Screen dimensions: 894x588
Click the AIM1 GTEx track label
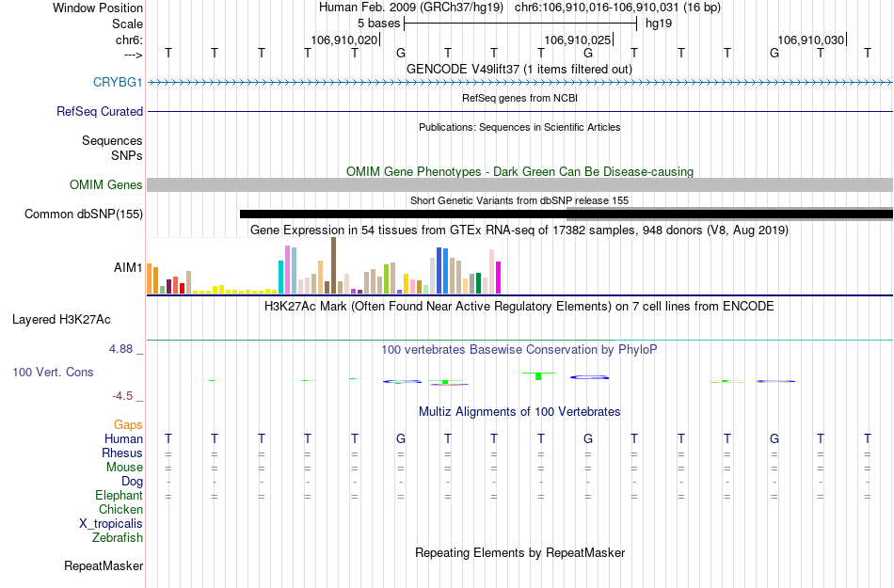[128, 267]
